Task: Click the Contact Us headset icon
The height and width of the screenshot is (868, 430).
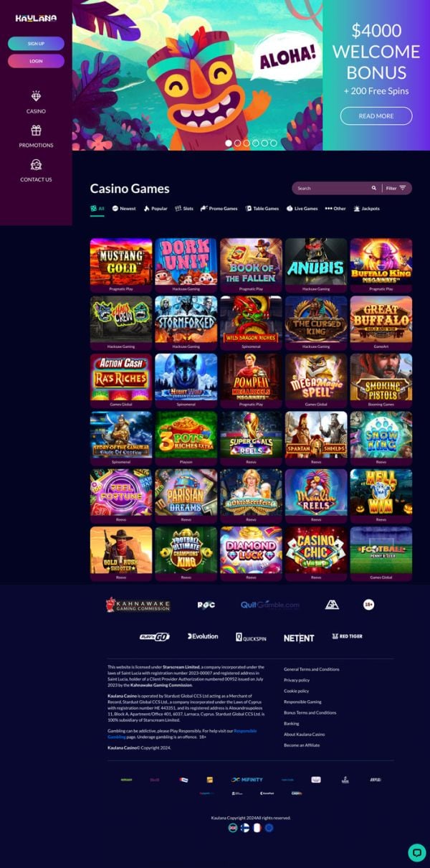Action: point(36,165)
